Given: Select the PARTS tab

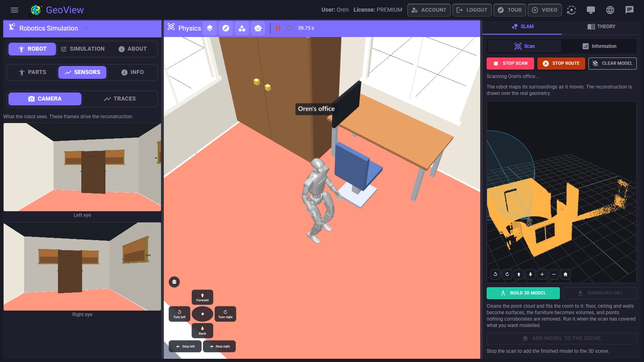Looking at the screenshot, I should coord(33,72).
